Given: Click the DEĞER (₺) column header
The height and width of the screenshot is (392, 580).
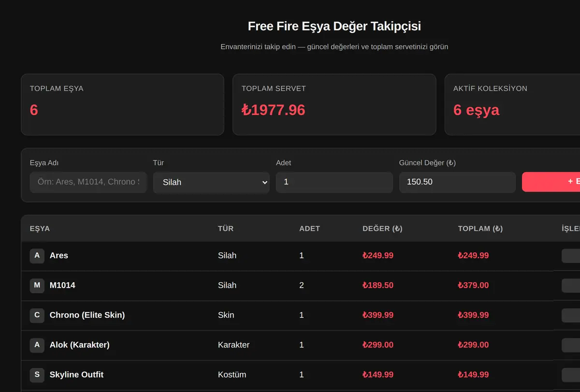Looking at the screenshot, I should pyautogui.click(x=382, y=229).
